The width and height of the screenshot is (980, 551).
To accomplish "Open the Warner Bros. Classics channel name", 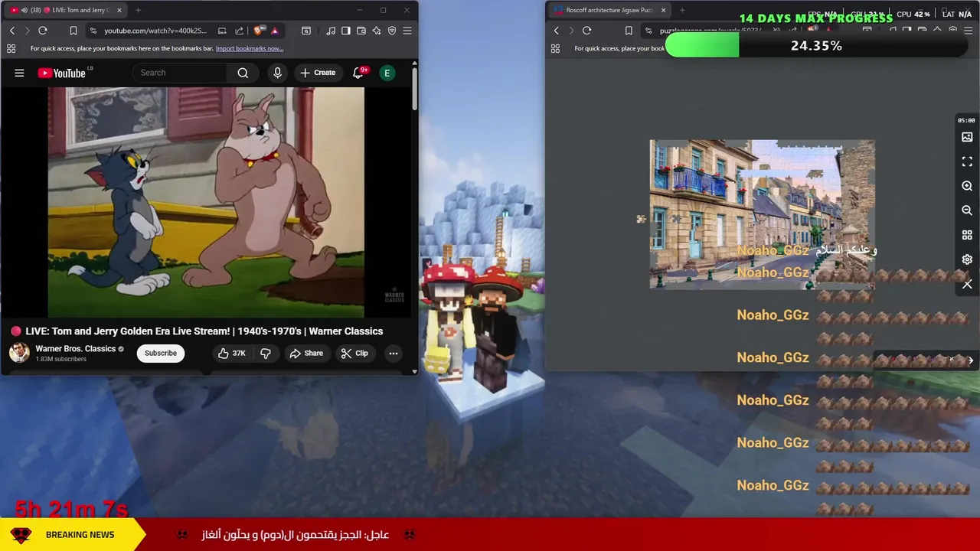I will click(x=75, y=348).
